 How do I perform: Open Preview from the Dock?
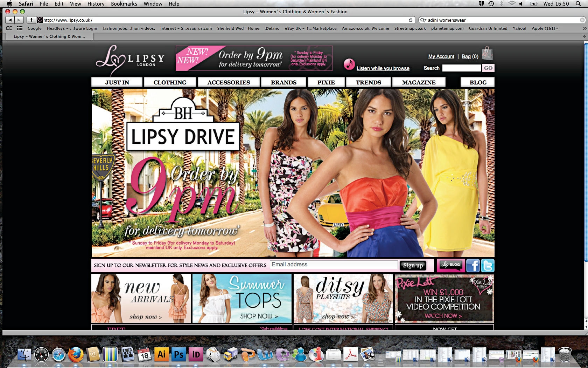(368, 354)
